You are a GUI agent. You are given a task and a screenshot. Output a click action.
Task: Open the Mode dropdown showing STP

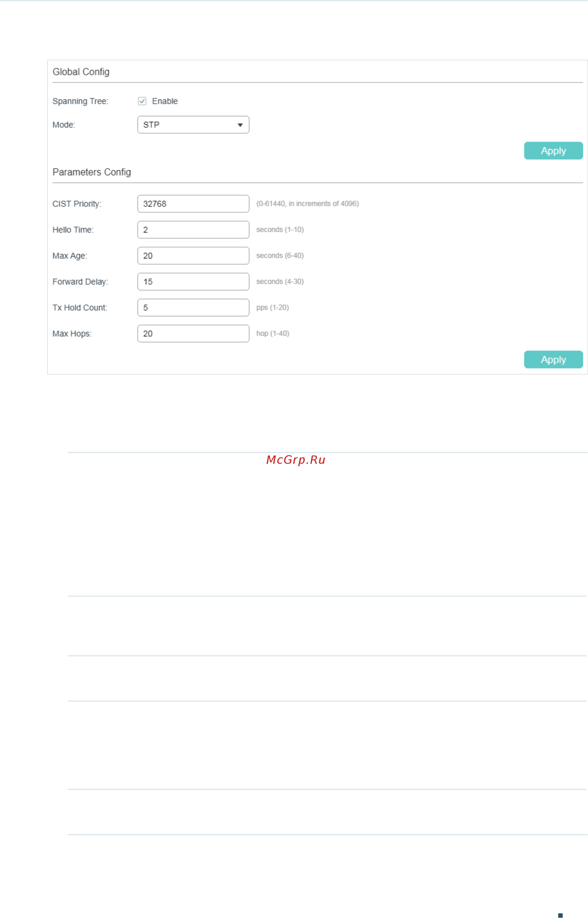(193, 125)
